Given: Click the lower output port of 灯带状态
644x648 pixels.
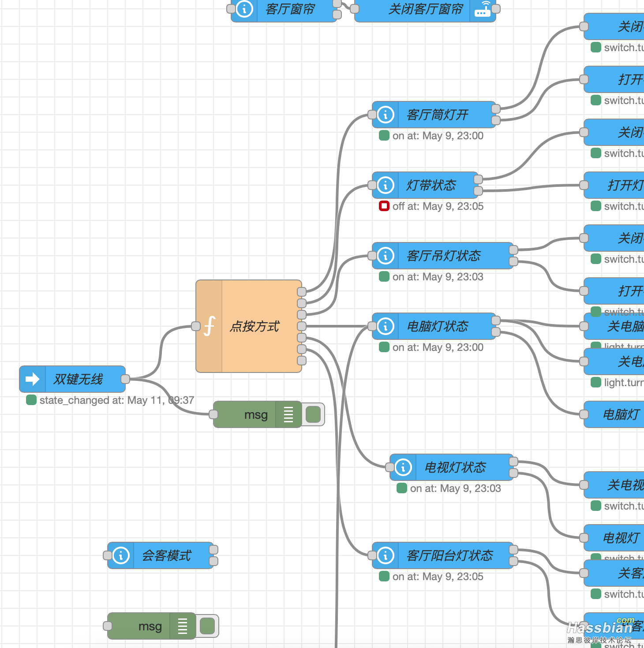Looking at the screenshot, I should click(478, 191).
